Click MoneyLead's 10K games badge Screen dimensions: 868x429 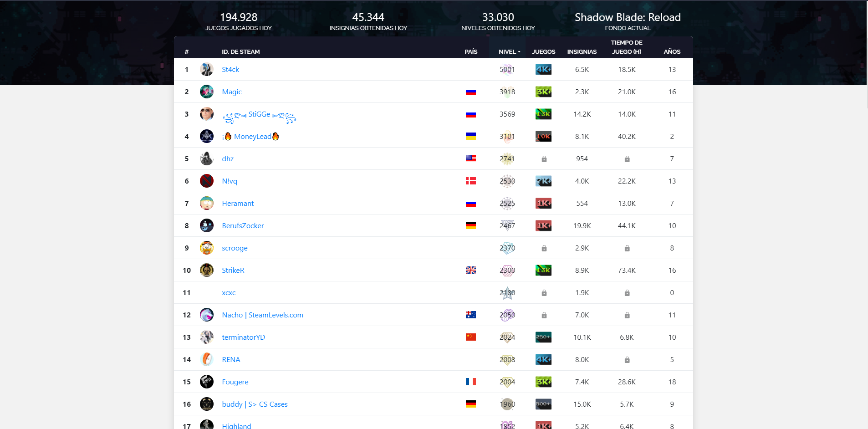(543, 137)
